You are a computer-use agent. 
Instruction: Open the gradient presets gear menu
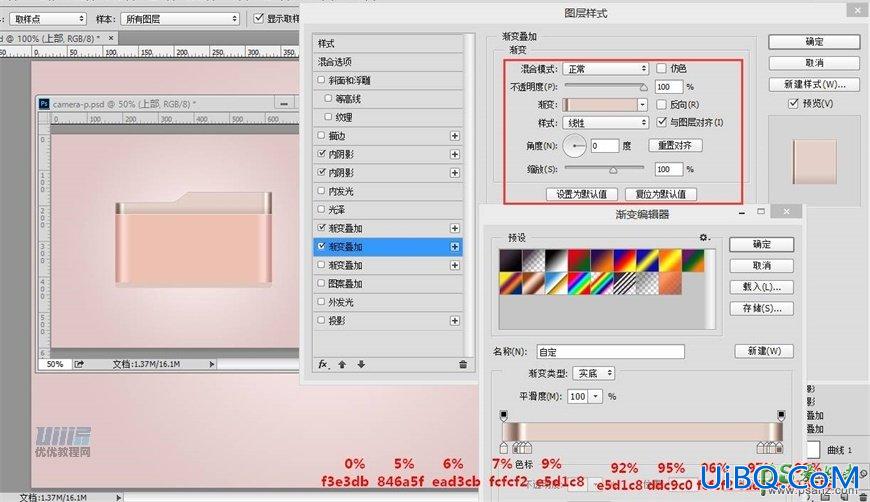[704, 237]
